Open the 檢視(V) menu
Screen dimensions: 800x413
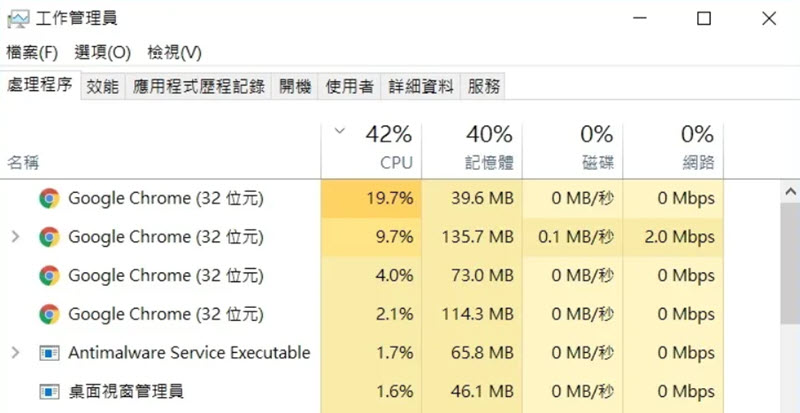click(x=174, y=52)
